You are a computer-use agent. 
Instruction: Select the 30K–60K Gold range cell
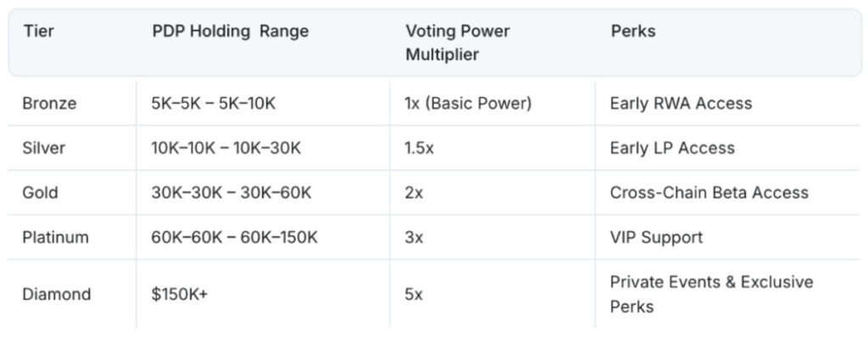(x=231, y=192)
